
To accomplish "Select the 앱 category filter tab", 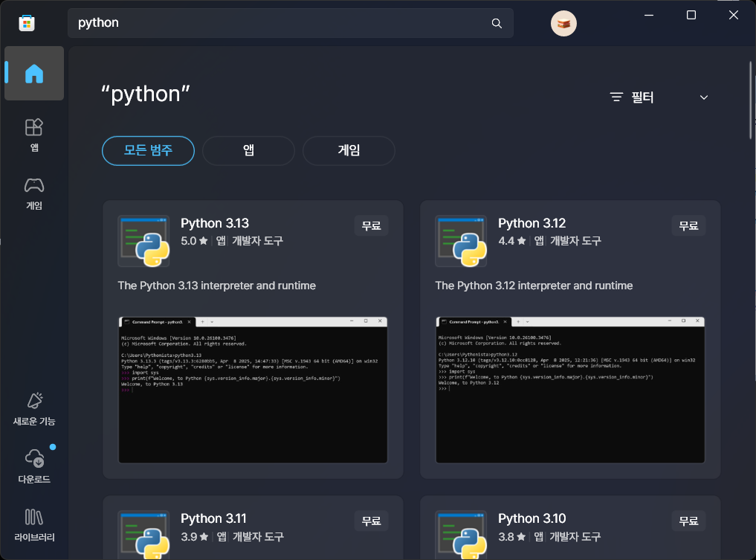I will pyautogui.click(x=248, y=150).
